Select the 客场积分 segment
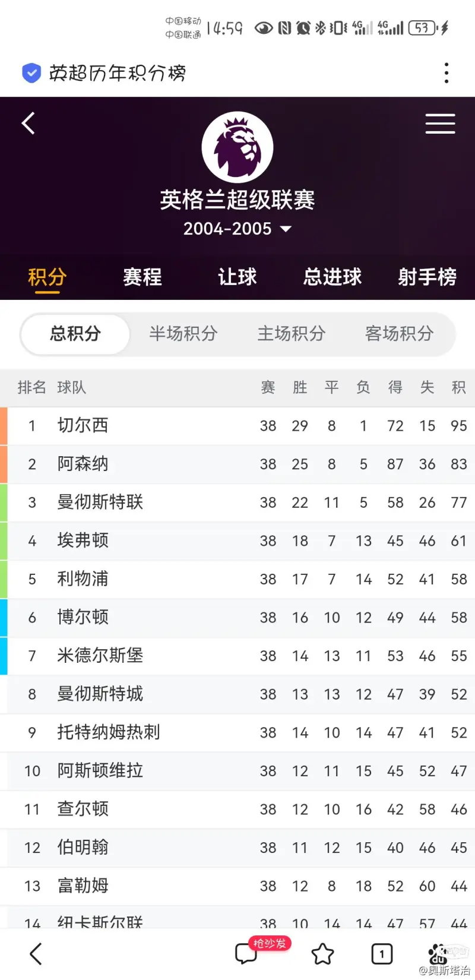 400,334
